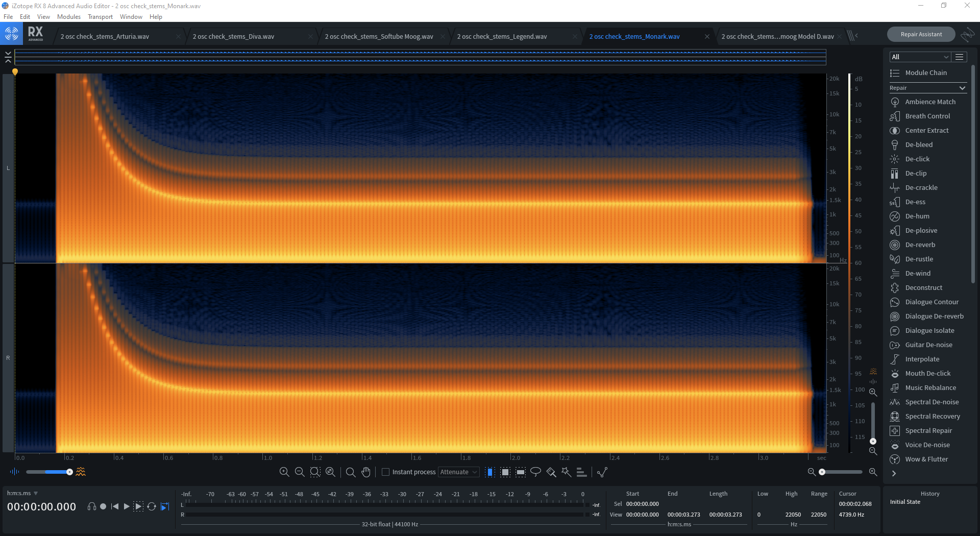Open the h:m:s.ms time format dropdown

(x=22, y=493)
